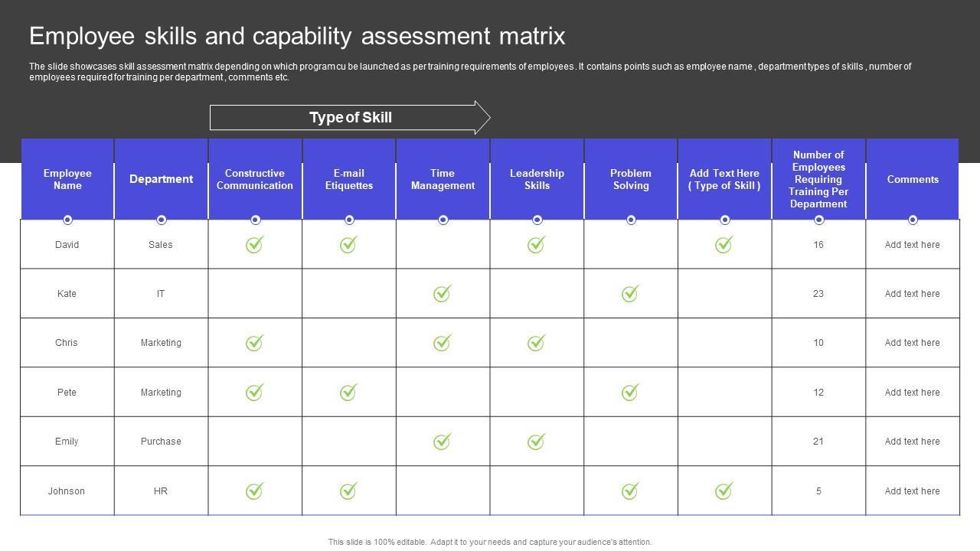Click 'Add text here' comment in David's row
The height and width of the screenshot is (551, 980).
click(912, 245)
